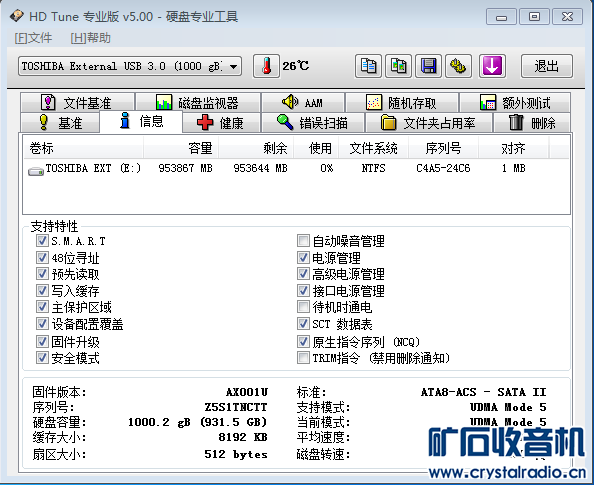This screenshot has width=594, height=485.
Task: Click the 8192 KB cache size value
Action: click(x=243, y=437)
